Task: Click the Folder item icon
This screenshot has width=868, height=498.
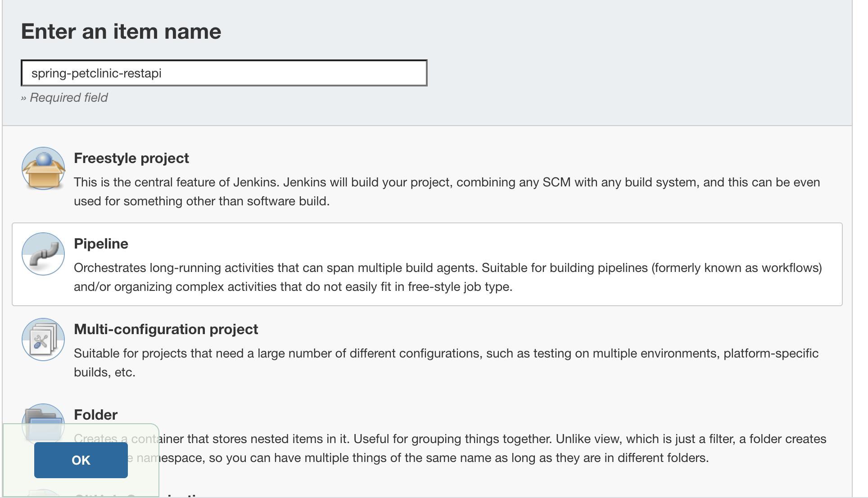Action: [x=43, y=422]
